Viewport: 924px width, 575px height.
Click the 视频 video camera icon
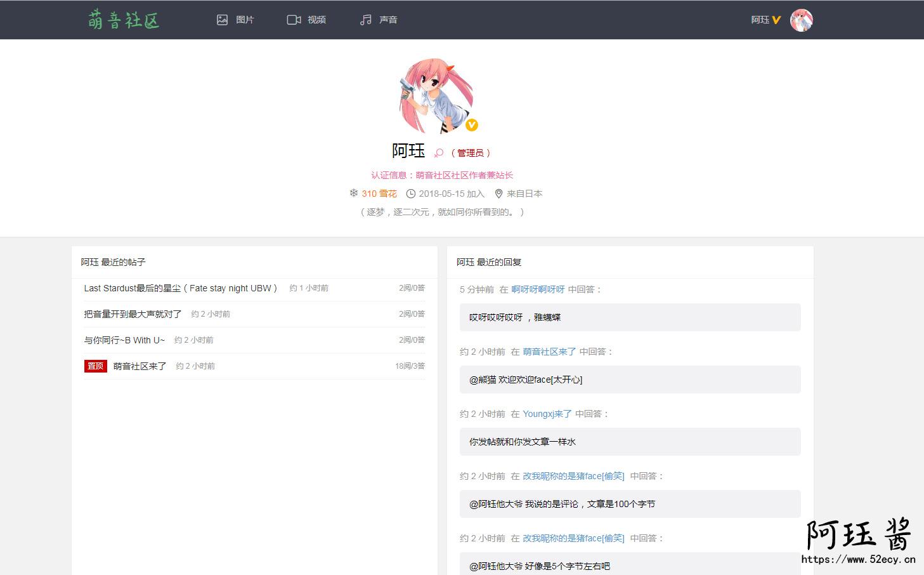pos(294,20)
